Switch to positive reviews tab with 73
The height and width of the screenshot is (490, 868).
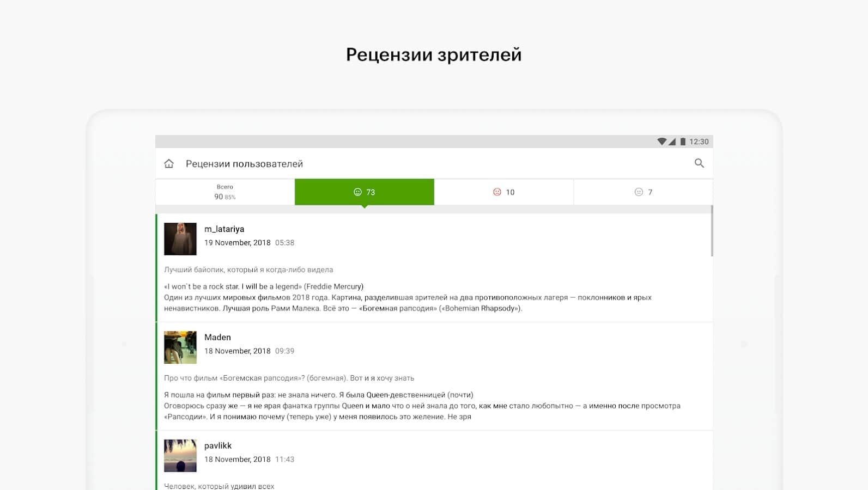(365, 192)
